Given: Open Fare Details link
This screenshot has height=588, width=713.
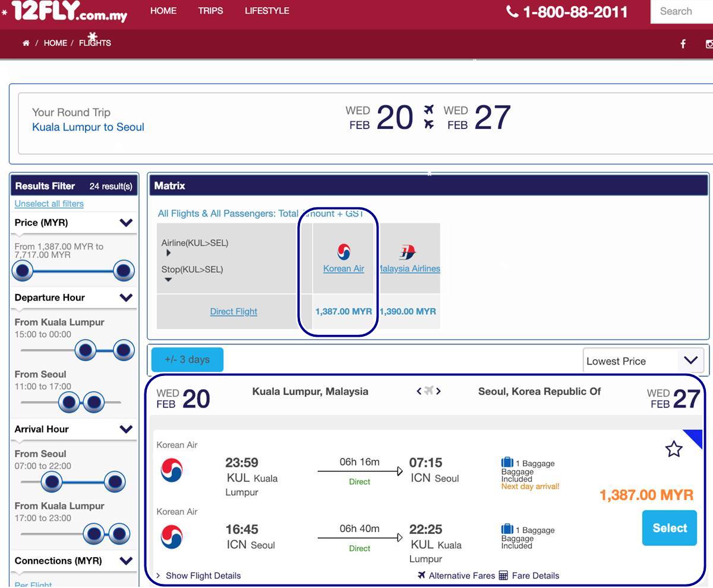Looking at the screenshot, I should pos(535,576).
